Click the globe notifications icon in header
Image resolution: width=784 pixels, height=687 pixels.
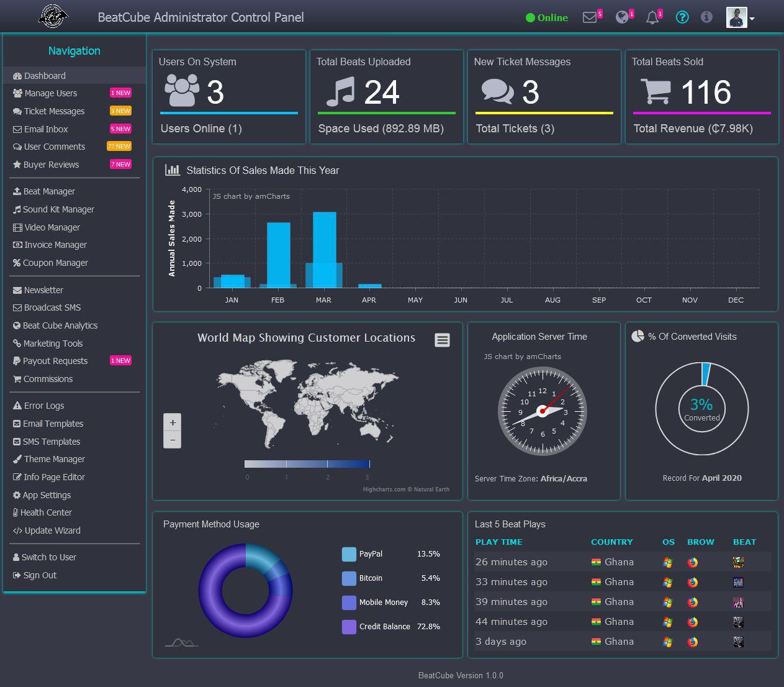(622, 17)
